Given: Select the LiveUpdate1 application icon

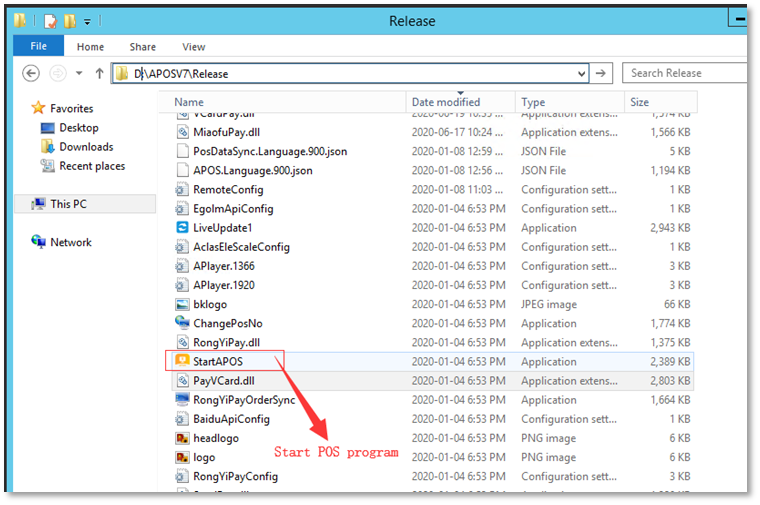Looking at the screenshot, I should [182, 228].
